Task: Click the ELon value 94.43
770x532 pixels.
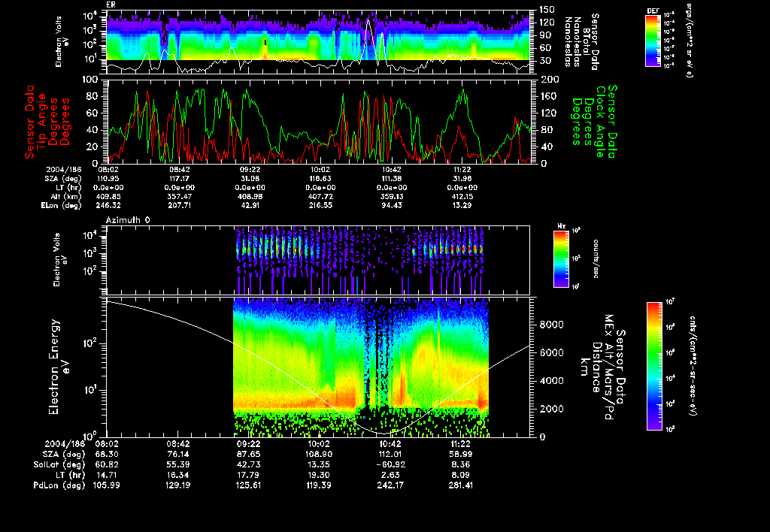Action: point(391,206)
